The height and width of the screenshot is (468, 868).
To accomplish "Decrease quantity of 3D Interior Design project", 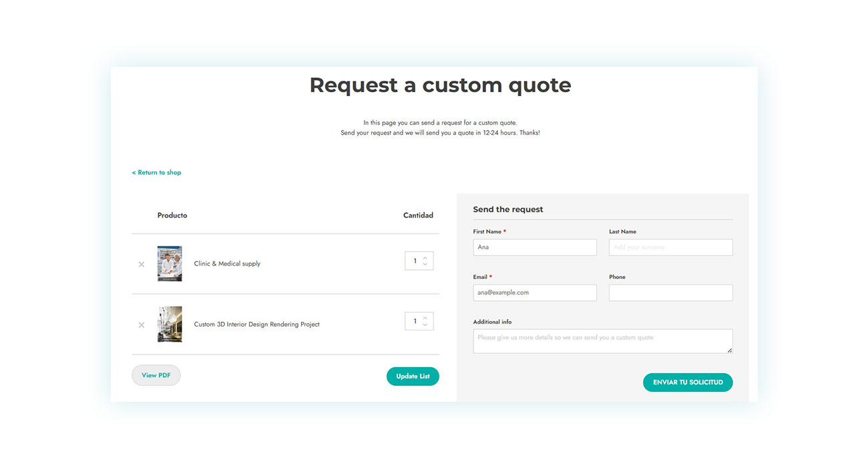I will [425, 324].
